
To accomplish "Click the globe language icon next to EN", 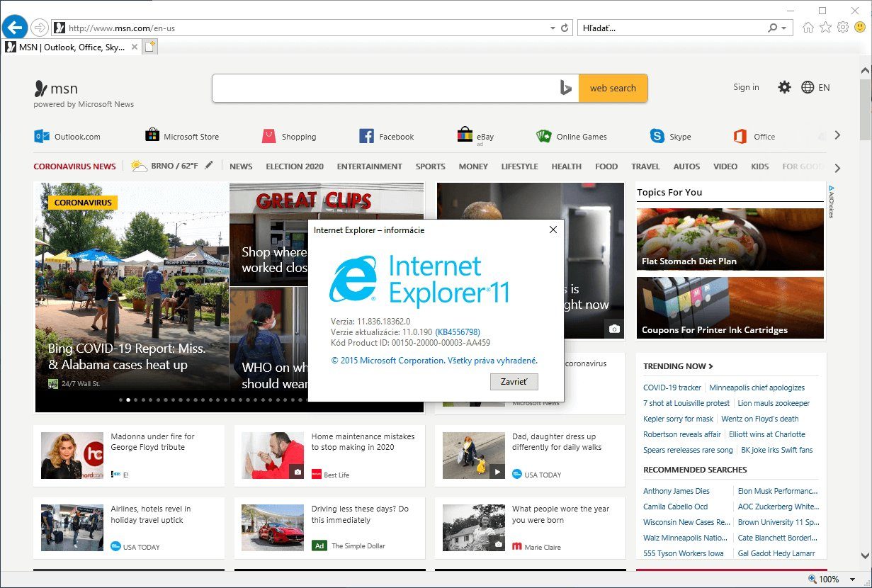I will (808, 86).
